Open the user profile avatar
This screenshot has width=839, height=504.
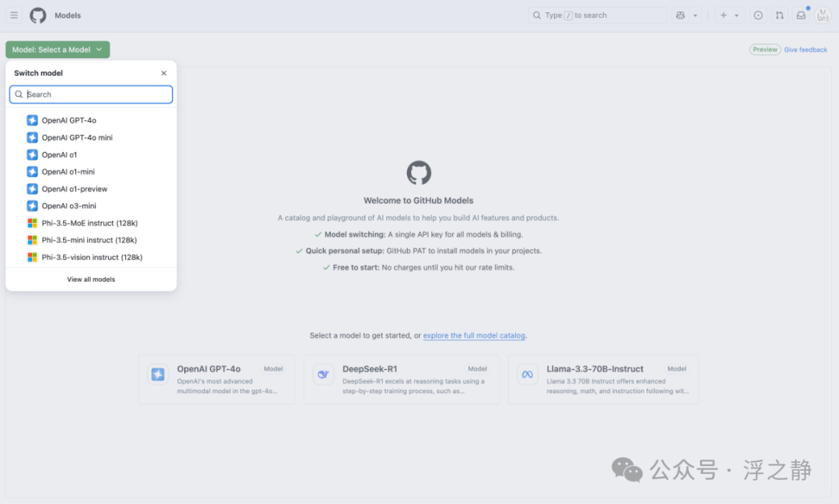(x=822, y=16)
